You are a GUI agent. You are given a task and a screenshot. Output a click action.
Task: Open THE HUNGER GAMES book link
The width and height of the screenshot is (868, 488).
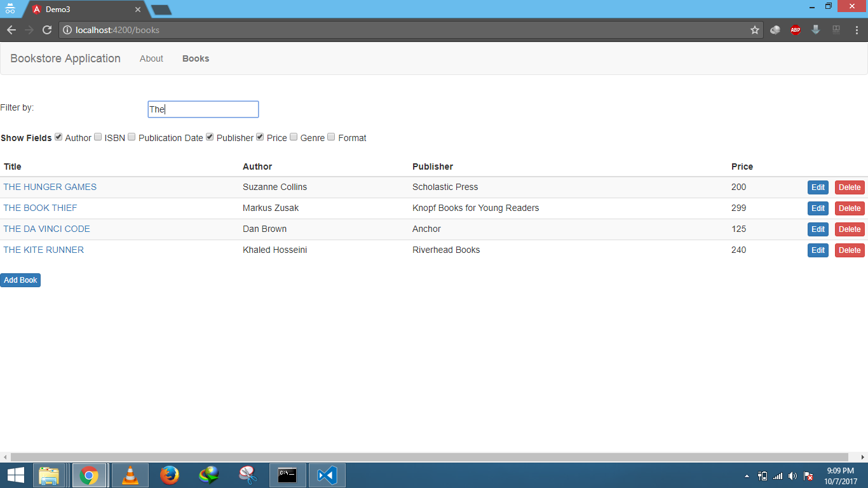pos(50,187)
